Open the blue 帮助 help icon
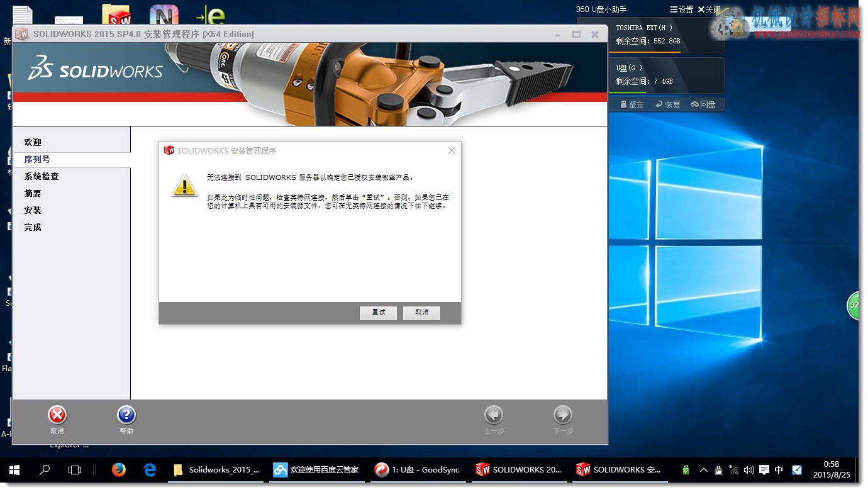The height and width of the screenshot is (492, 868). point(126,415)
